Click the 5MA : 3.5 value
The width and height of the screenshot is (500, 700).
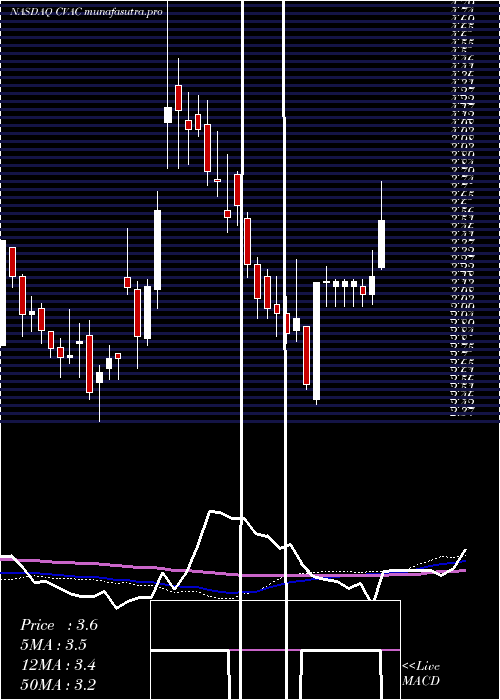pos(54,645)
